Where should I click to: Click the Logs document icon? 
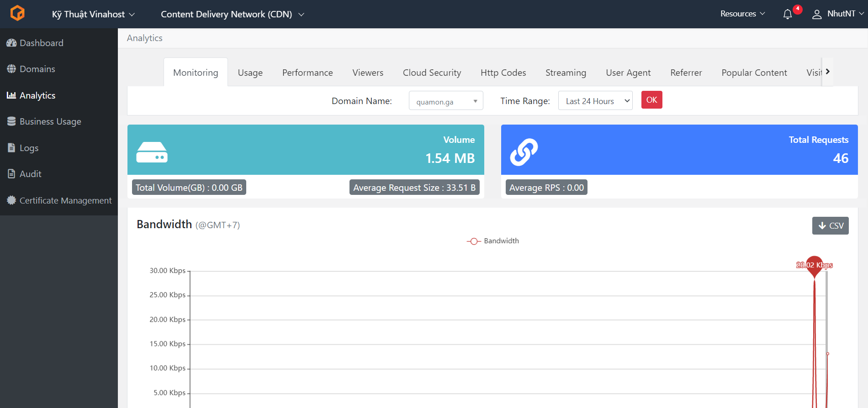point(11,148)
